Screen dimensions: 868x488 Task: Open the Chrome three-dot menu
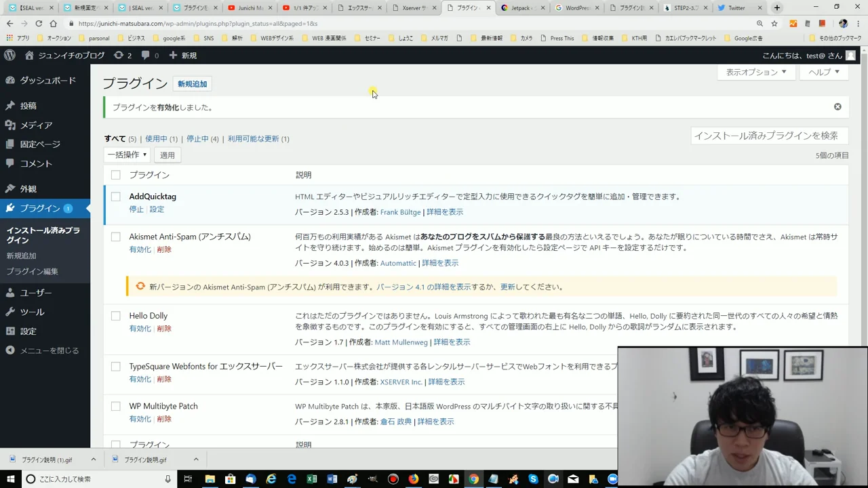point(860,23)
